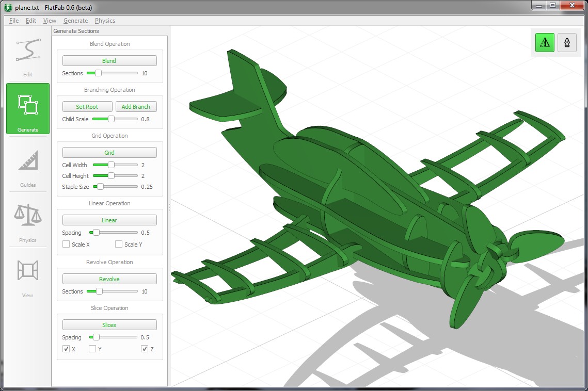588x391 pixels.
Task: Click the Blend button
Action: 109,61
